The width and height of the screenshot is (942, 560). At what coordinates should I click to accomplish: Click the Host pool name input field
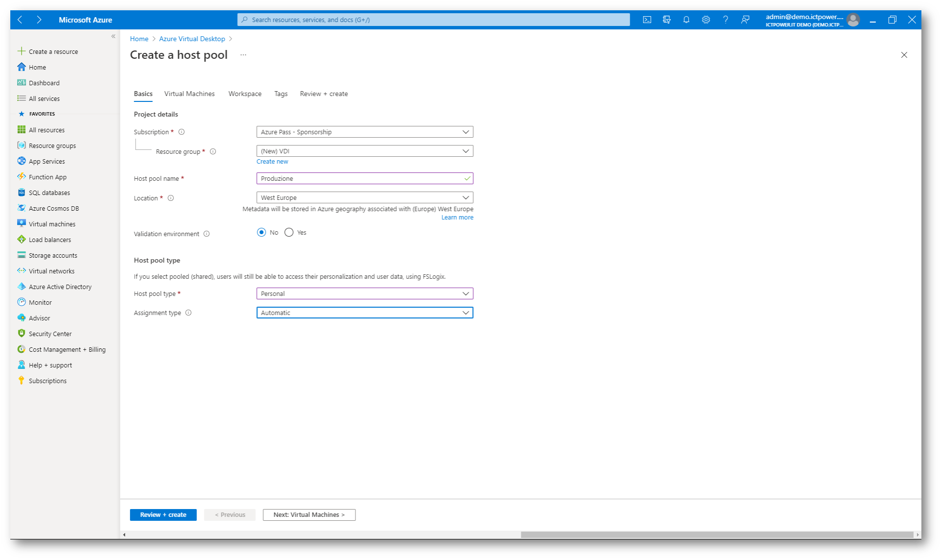click(x=360, y=178)
